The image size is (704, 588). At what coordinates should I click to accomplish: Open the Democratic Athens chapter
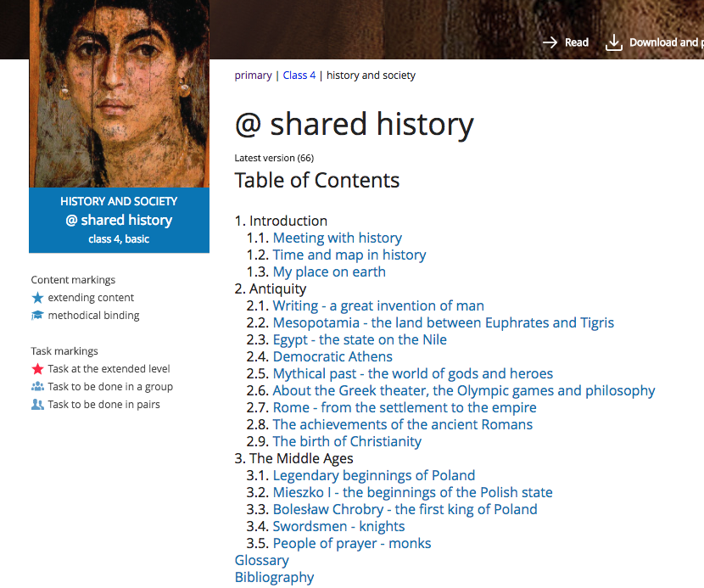pyautogui.click(x=332, y=356)
